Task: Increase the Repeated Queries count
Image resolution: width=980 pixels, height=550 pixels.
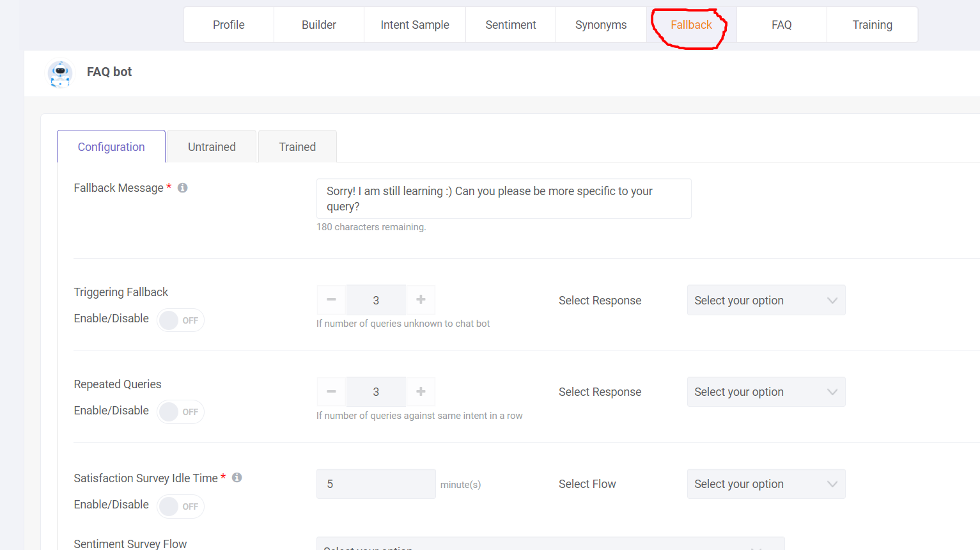Action: tap(421, 391)
